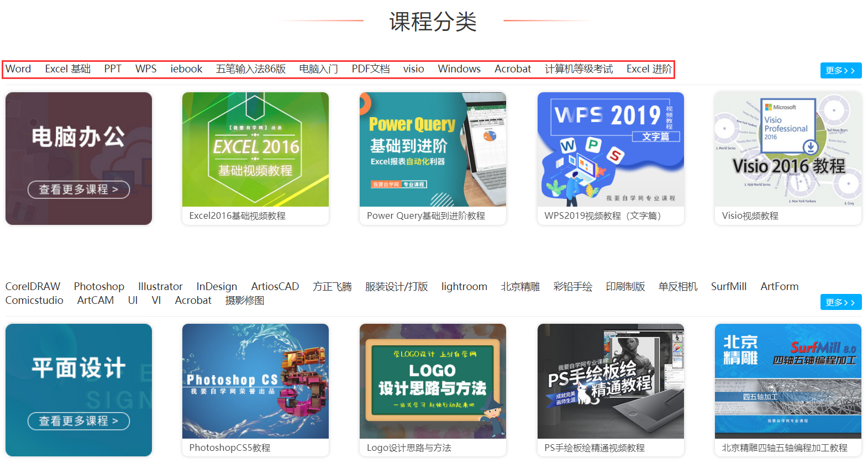Open the Excel 进阶 category
The height and width of the screenshot is (463, 868).
click(x=649, y=69)
